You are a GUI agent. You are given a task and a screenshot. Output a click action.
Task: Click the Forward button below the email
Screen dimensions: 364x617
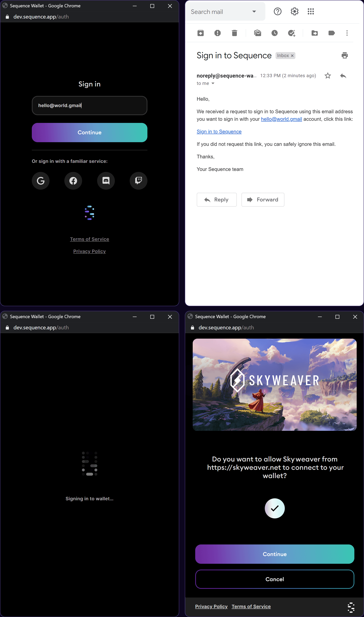click(263, 200)
